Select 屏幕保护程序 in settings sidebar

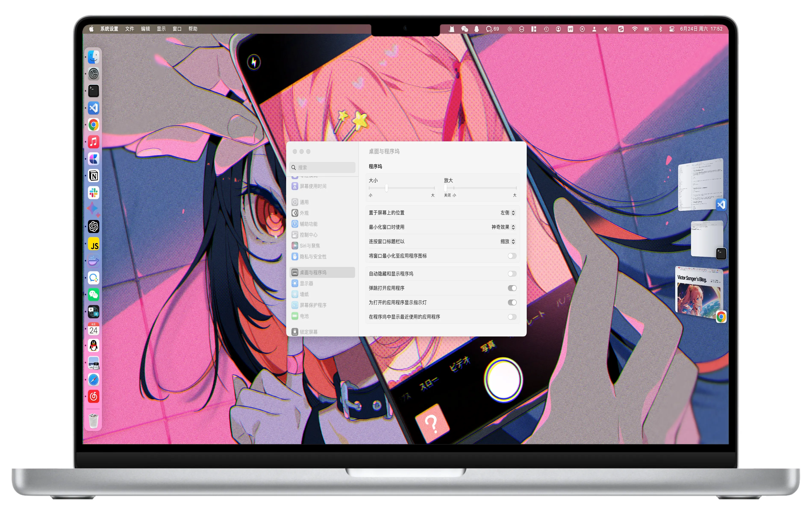[322, 305]
